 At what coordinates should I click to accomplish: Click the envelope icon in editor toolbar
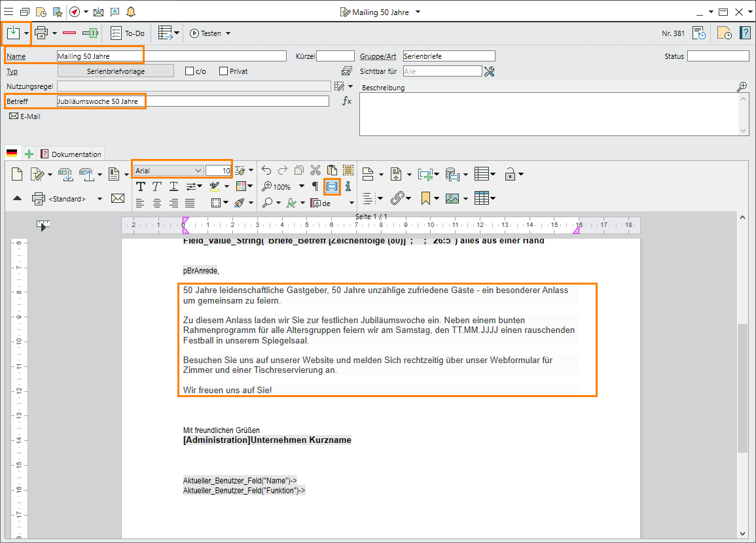[x=118, y=198]
